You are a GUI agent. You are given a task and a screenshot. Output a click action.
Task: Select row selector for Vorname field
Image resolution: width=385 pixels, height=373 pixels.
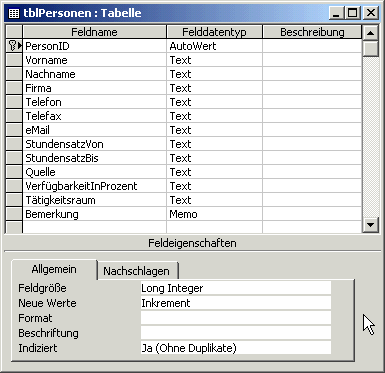coord(14,60)
